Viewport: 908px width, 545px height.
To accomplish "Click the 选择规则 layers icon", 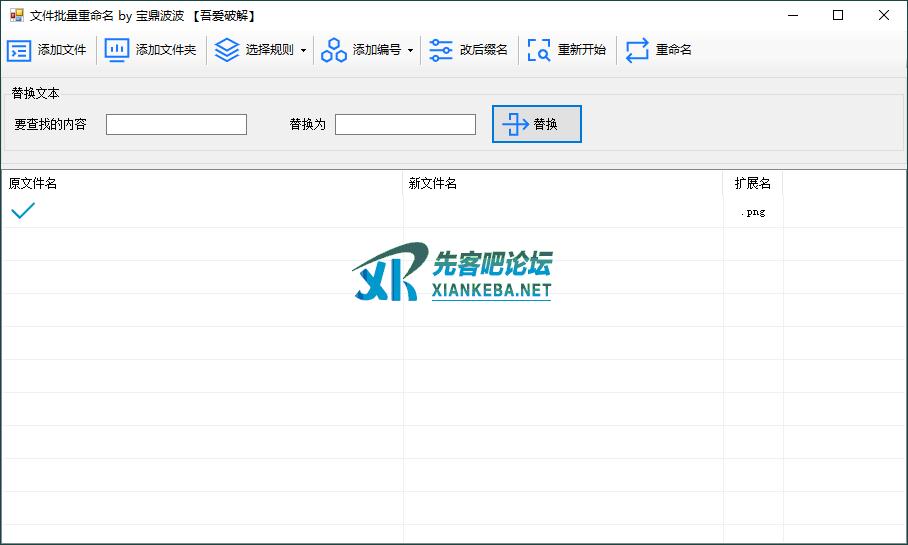I will tap(227, 50).
